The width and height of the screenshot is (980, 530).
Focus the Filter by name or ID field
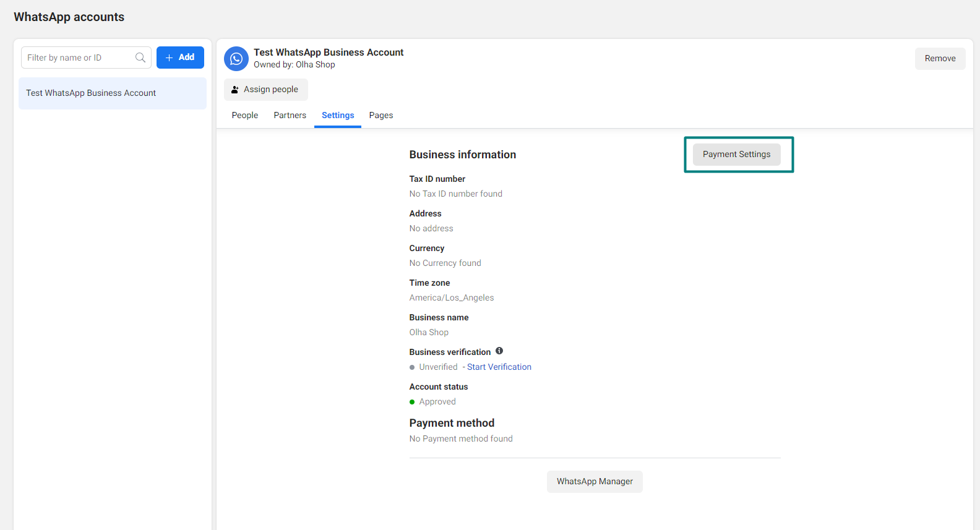86,58
